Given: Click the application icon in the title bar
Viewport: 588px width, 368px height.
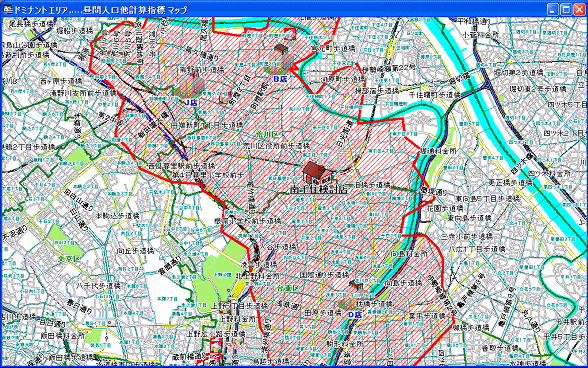Looking at the screenshot, I should coord(7,9).
